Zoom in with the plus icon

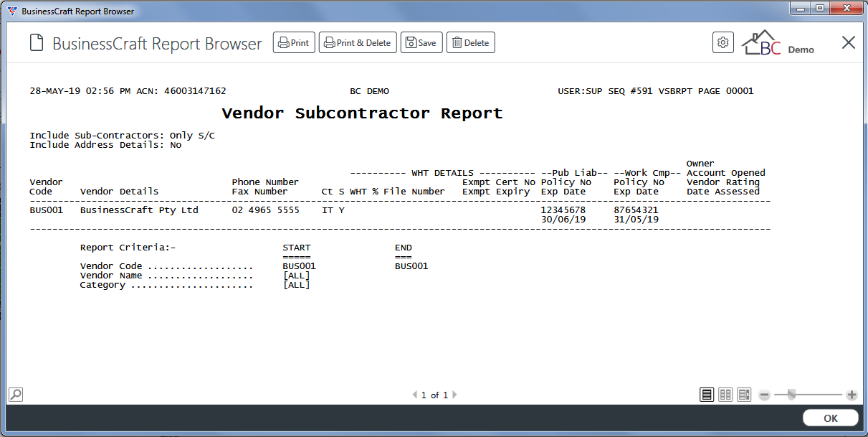[x=852, y=395]
